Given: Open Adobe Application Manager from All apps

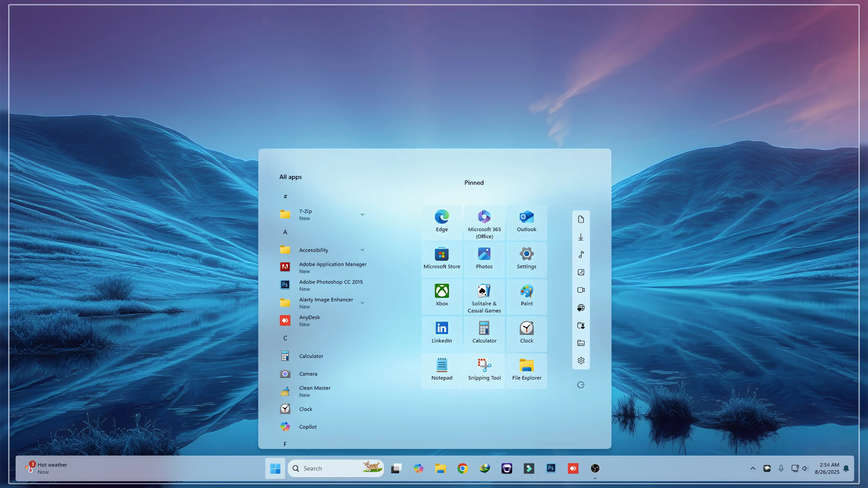Looking at the screenshot, I should point(324,267).
